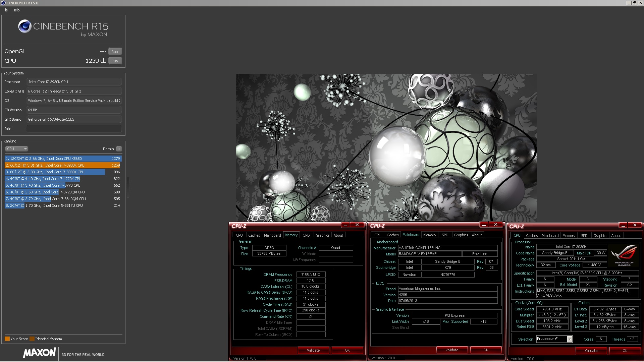Open About tab in Memory CPU-Z window

pyautogui.click(x=338, y=235)
